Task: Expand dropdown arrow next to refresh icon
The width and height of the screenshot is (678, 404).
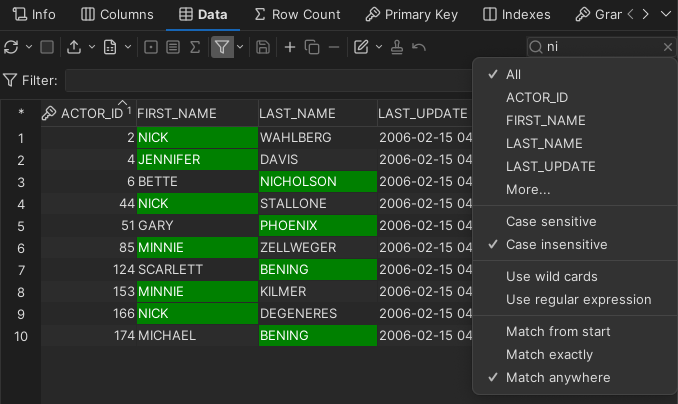Action: click(27, 47)
